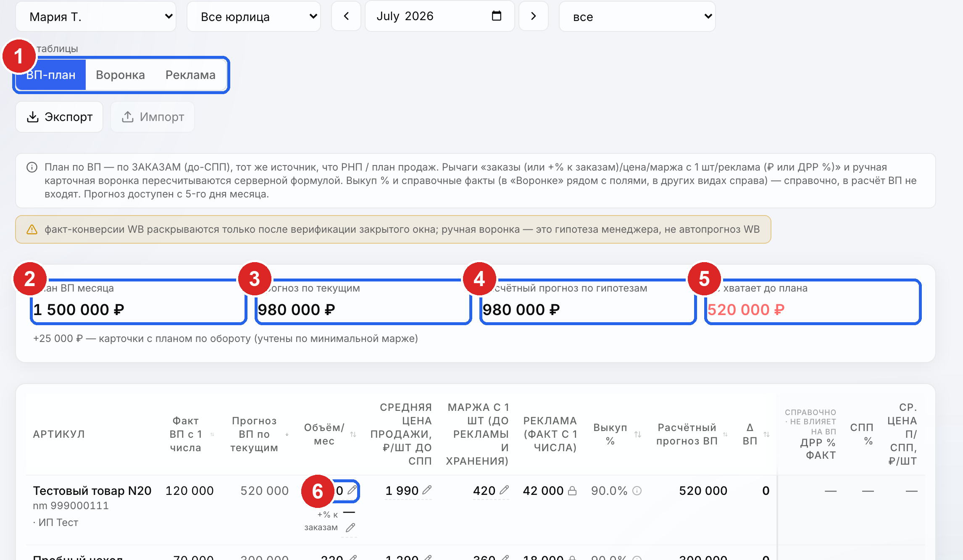Click calculated forecast 520 000 in Расчётный column
The image size is (963, 560).
703,491
